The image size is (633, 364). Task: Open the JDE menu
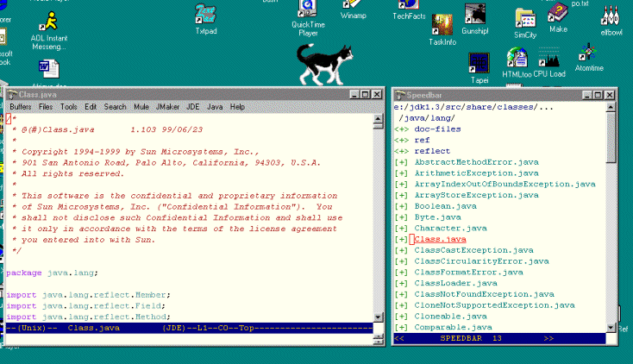[192, 107]
